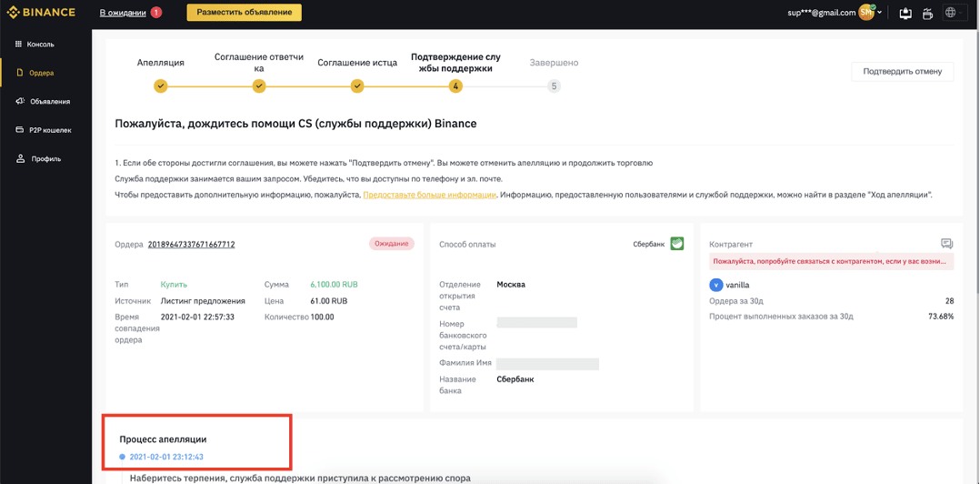
Task: Open order number 20189647337671667712 link
Action: coord(191,244)
